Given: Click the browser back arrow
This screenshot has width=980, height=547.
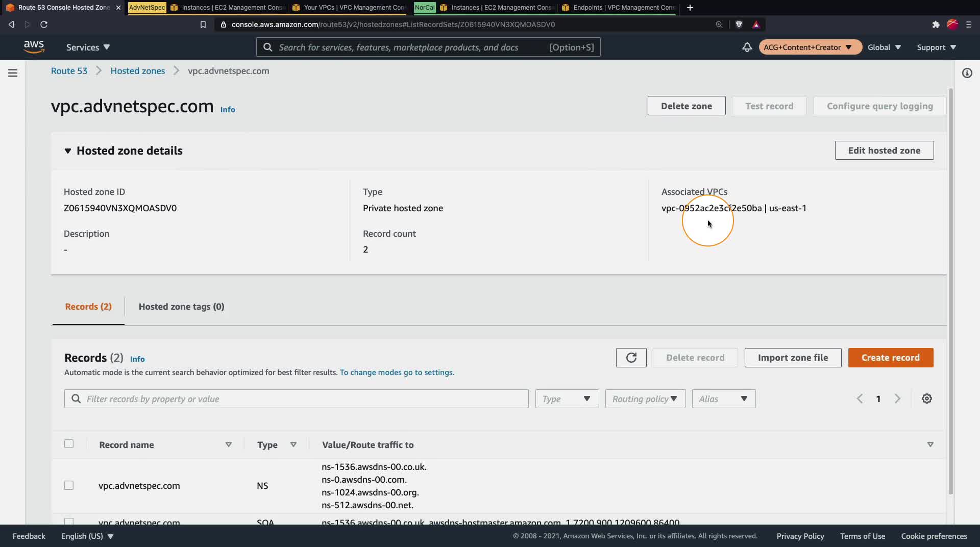Looking at the screenshot, I should click(11, 24).
